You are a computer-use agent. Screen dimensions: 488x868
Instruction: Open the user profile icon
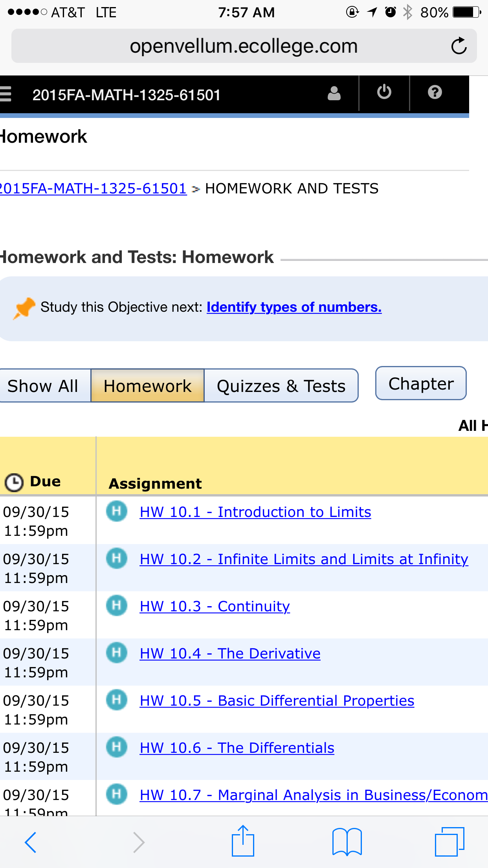[x=334, y=93]
